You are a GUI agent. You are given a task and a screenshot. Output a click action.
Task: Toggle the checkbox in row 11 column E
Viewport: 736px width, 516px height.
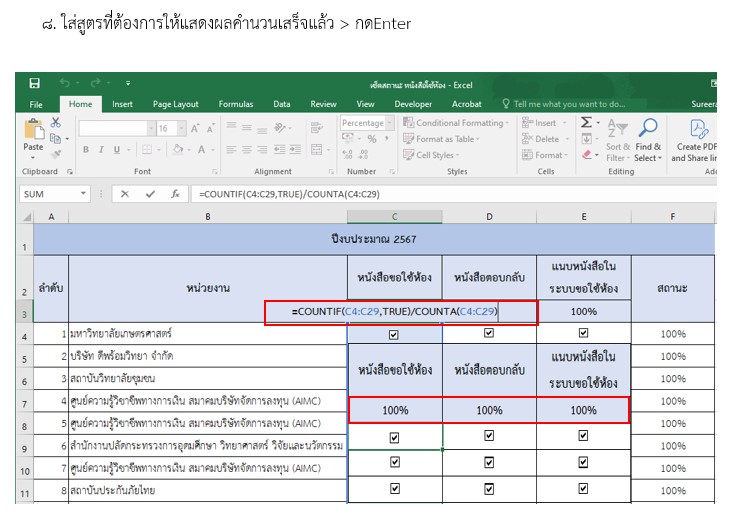pos(584,489)
